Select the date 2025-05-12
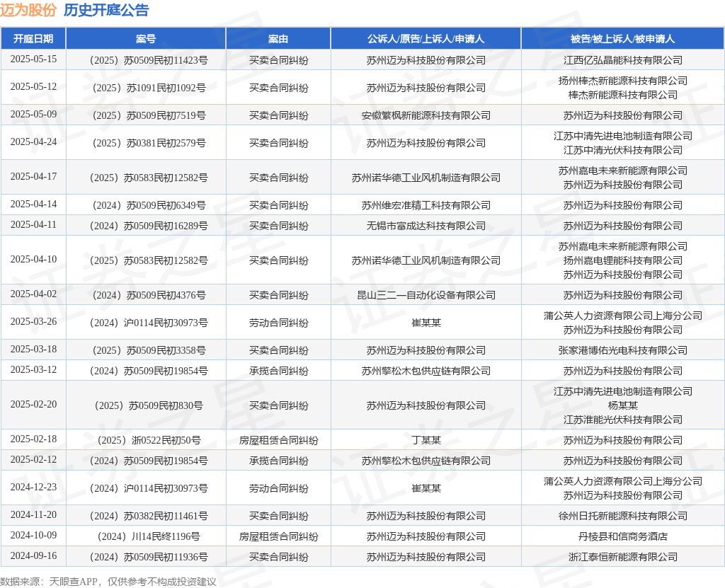725x588 pixels. coord(33,87)
